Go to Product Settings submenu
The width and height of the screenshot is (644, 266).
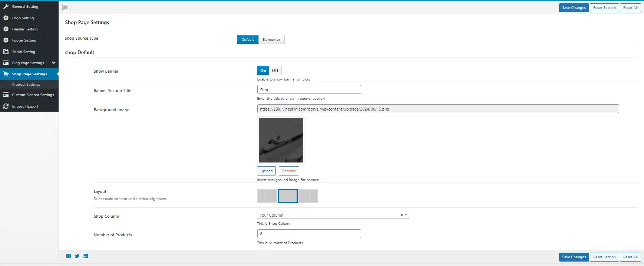pyautogui.click(x=26, y=85)
